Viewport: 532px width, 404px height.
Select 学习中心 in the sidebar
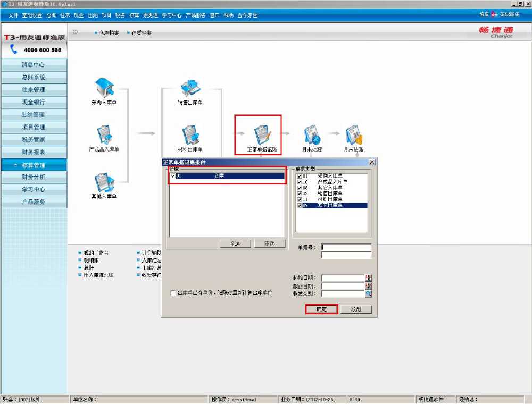pyautogui.click(x=34, y=189)
